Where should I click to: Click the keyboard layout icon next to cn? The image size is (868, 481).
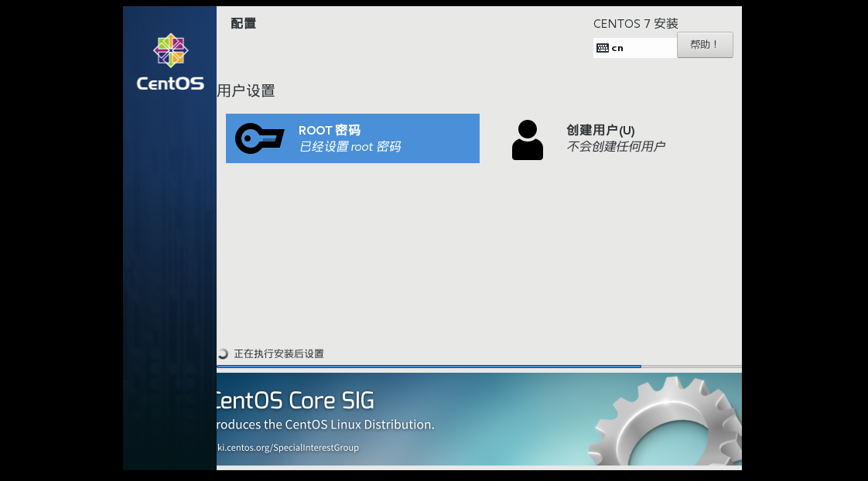click(603, 48)
